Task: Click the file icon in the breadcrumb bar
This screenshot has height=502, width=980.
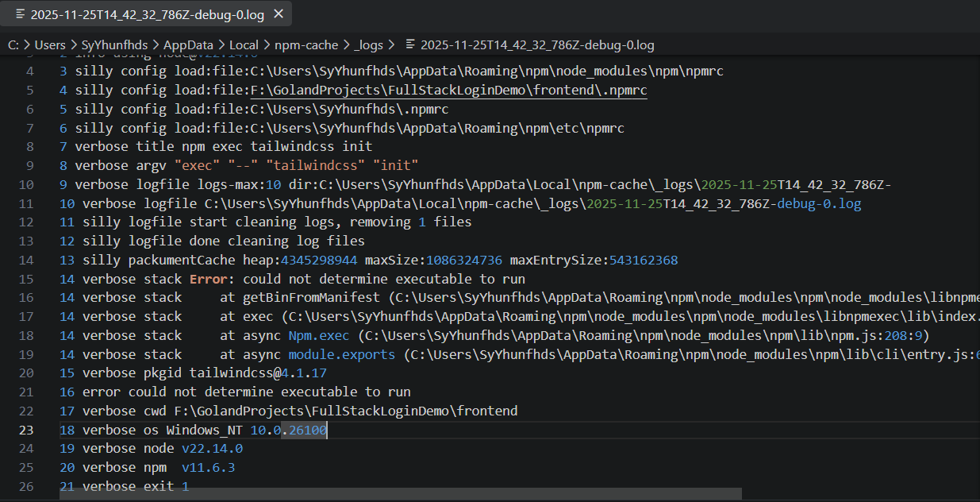Action: (x=409, y=45)
